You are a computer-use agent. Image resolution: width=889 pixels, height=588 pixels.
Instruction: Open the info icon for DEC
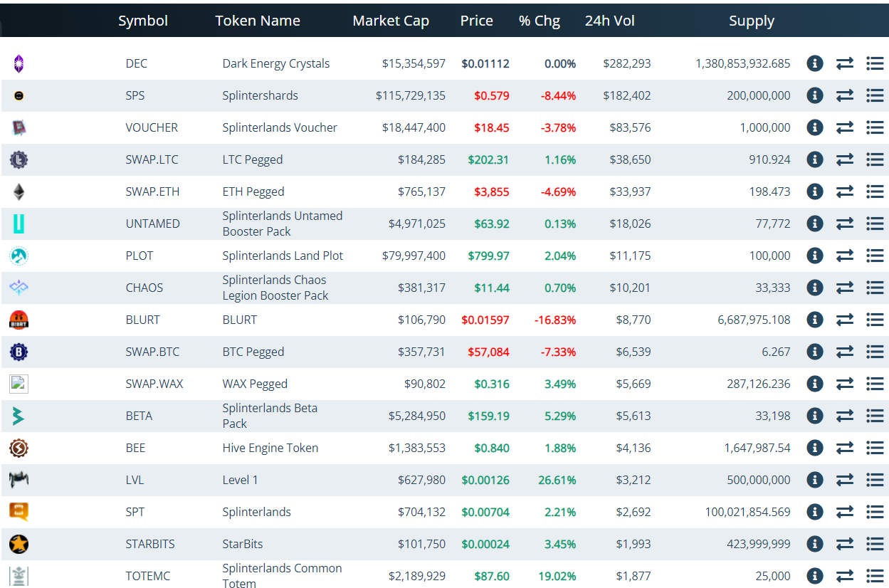pos(815,63)
